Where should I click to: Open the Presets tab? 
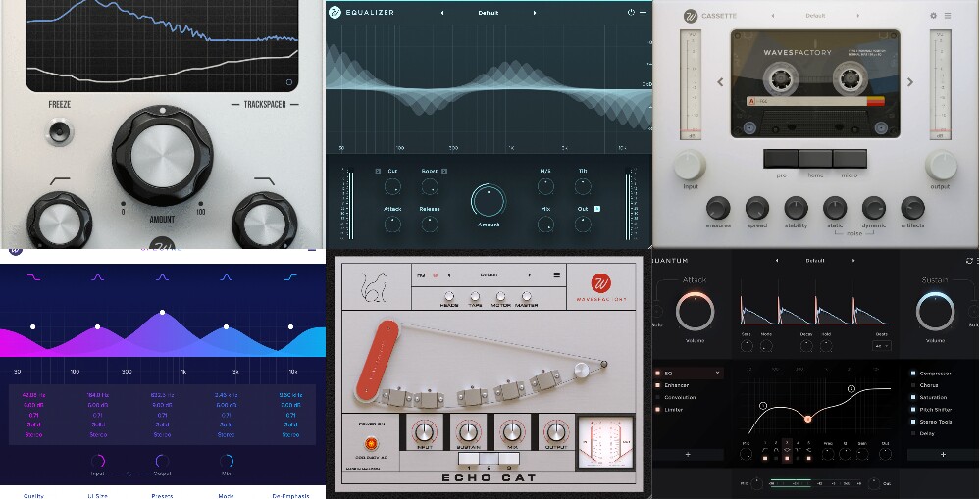[x=162, y=496]
